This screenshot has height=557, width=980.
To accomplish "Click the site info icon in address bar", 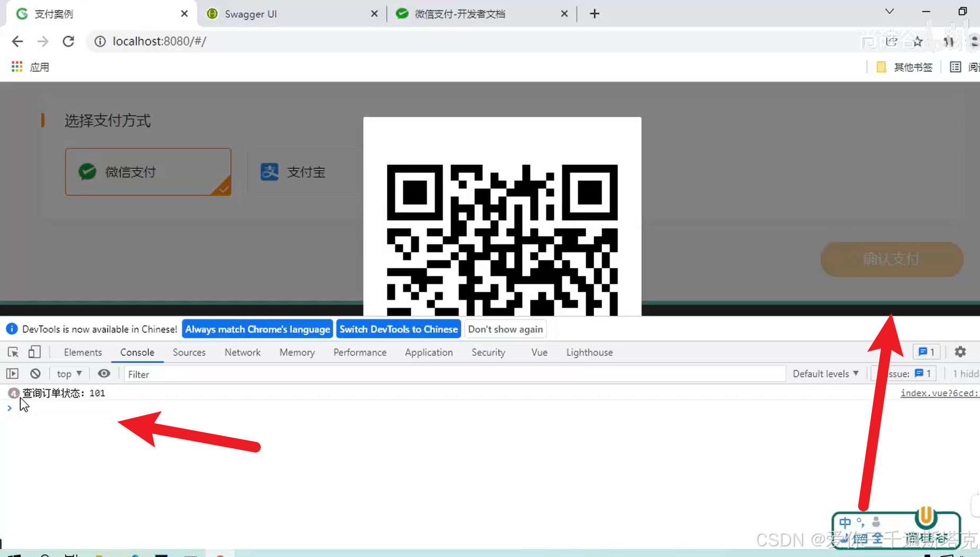I will coord(100,41).
